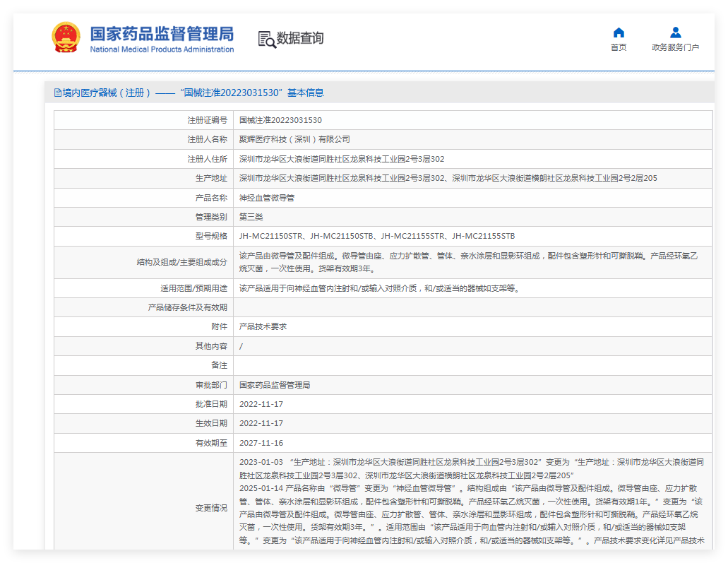Click the 注册证编号 label
Image resolution: width=728 pixels, height=563 pixels.
coord(207,120)
